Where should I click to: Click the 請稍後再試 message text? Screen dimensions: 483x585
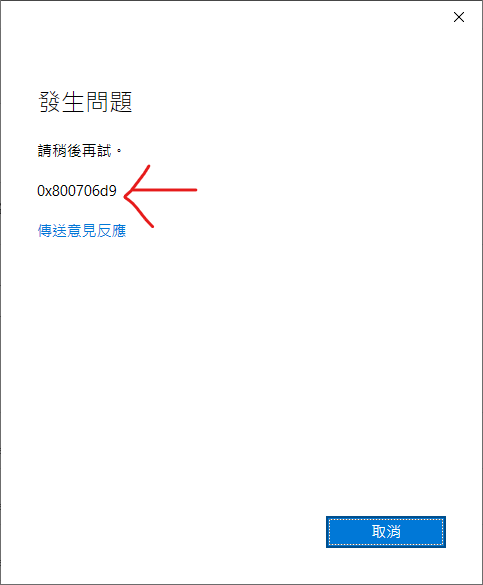[x=75, y=151]
